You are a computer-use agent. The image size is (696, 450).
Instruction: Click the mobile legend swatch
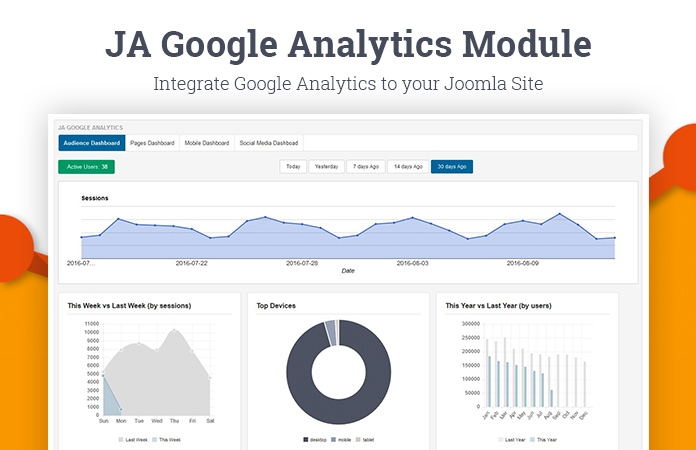(336, 439)
